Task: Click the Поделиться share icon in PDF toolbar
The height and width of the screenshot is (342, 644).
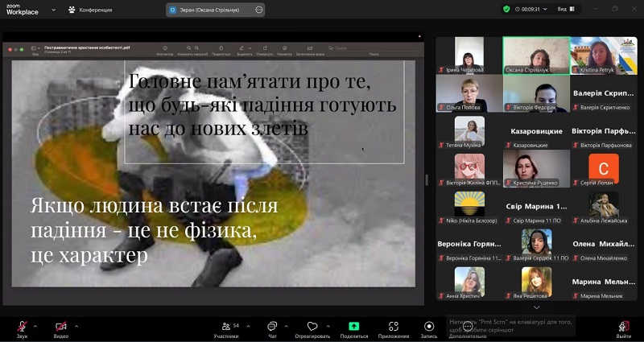Action: tap(221, 48)
